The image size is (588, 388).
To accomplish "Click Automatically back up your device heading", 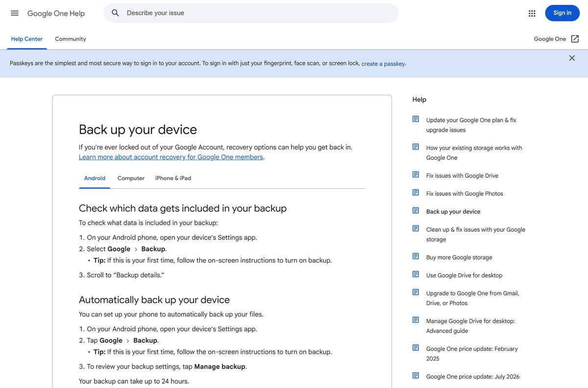I will coord(154,300).
